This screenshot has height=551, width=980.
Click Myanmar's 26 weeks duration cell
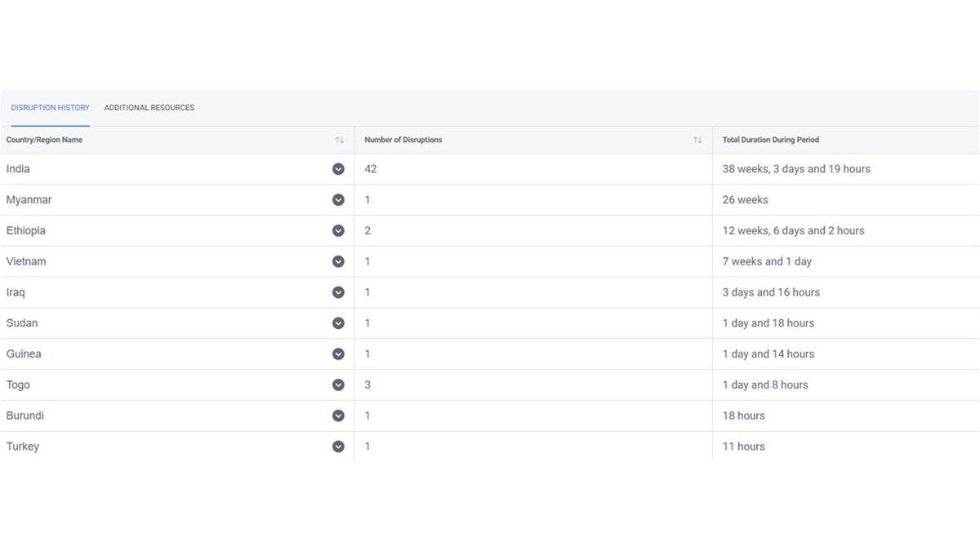point(745,200)
